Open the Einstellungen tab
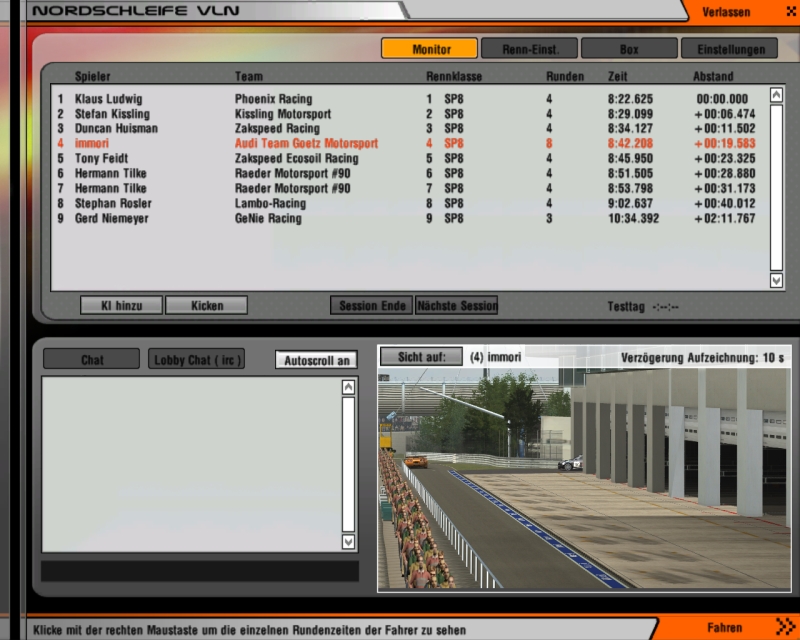Image resolution: width=800 pixels, height=640 pixels. 729,48
